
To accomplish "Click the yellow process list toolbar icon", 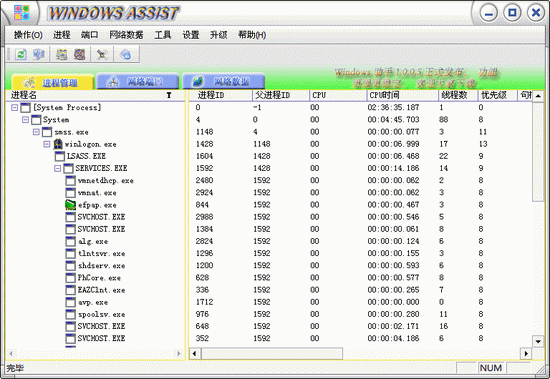I will click(x=62, y=54).
